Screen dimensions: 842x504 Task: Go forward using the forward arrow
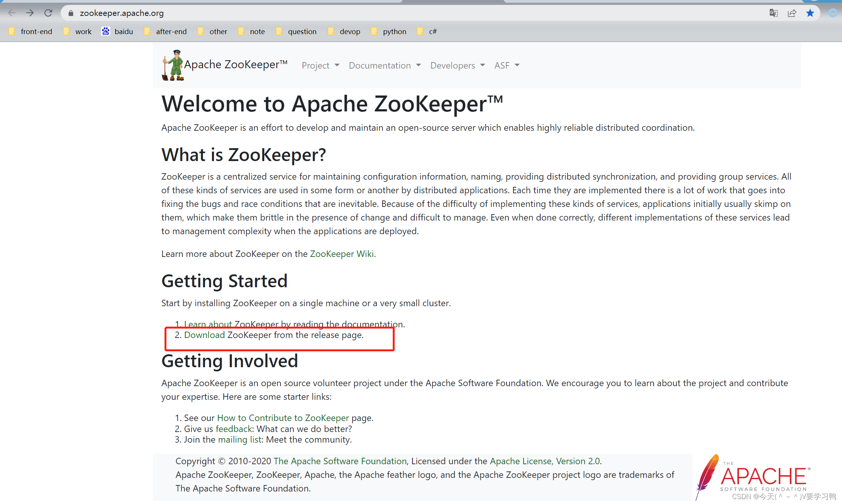(x=30, y=13)
